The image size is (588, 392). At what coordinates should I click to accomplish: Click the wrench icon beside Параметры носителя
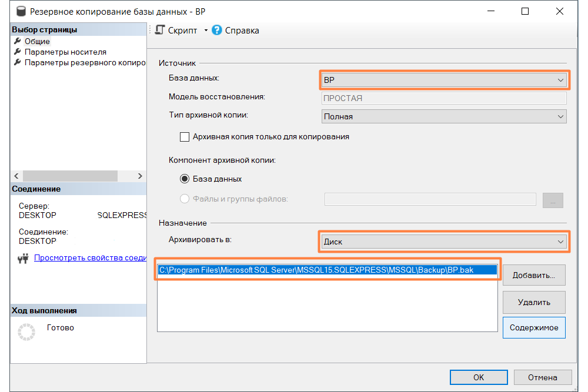tap(17, 52)
